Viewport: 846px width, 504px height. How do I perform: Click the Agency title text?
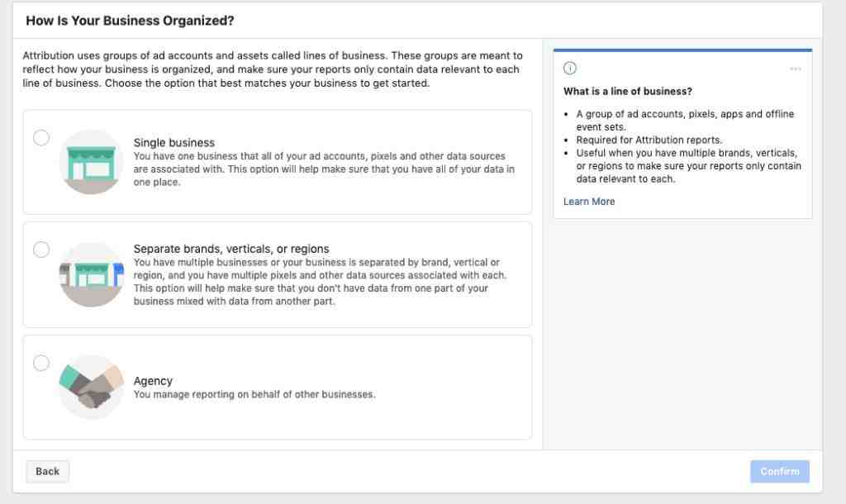pyautogui.click(x=153, y=380)
